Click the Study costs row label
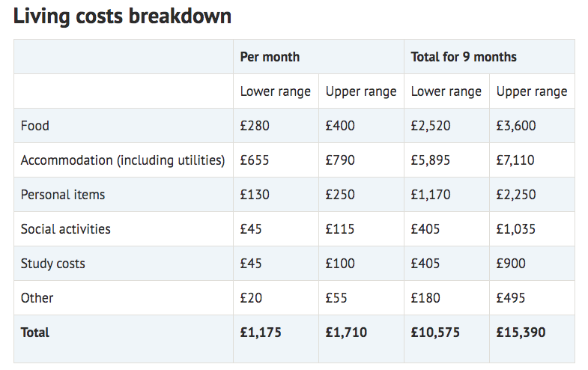 pyautogui.click(x=53, y=264)
